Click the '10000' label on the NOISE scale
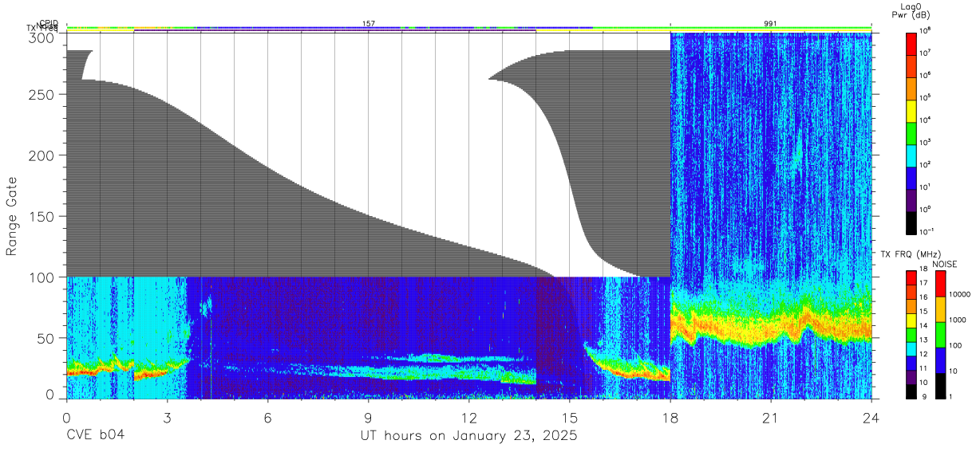This screenshot has height=452, width=980. pyautogui.click(x=960, y=295)
